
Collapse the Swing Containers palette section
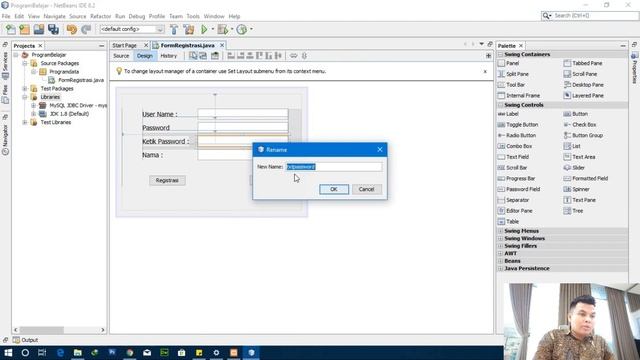click(x=500, y=54)
